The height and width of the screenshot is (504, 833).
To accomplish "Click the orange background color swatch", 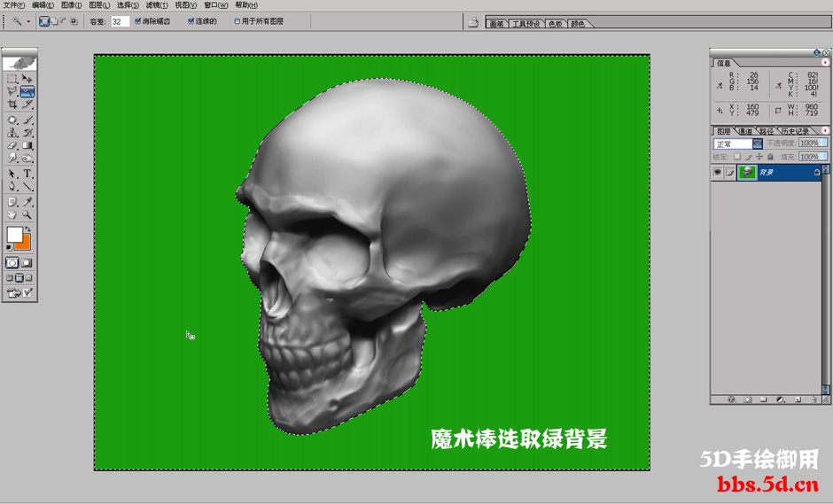I will tap(24, 244).
